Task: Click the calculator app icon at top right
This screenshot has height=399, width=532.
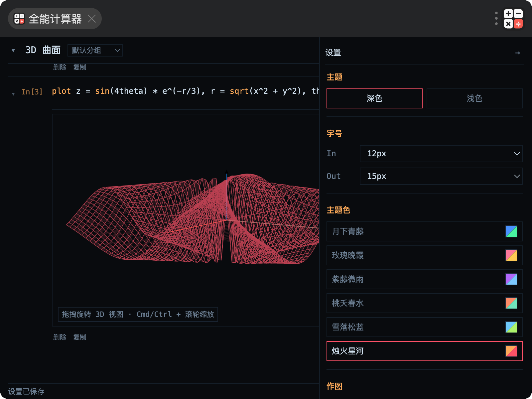Action: coord(513,19)
